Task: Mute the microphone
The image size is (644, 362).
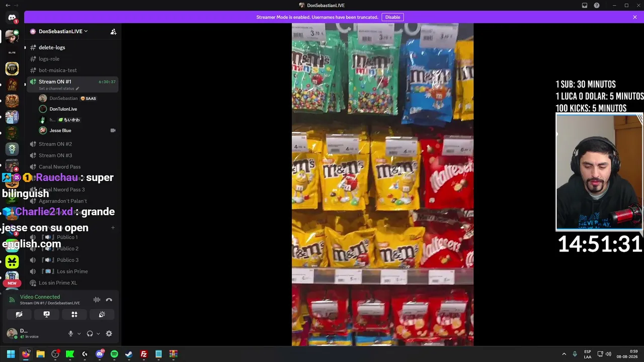Action: [70, 333]
